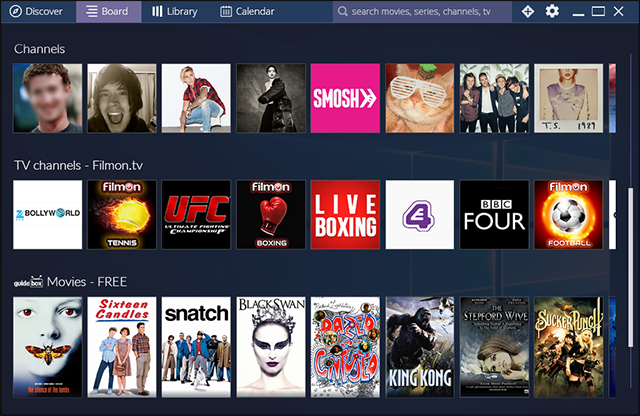The width and height of the screenshot is (640, 416).
Task: Click the Discover compass icon
Action: coord(16,11)
